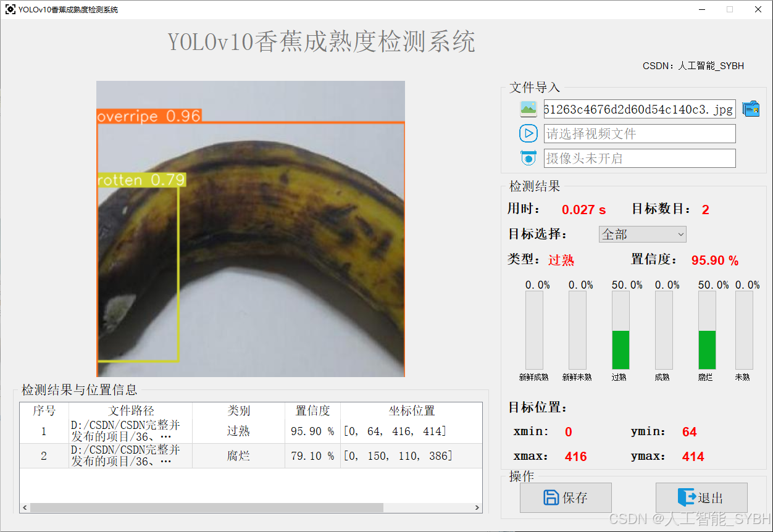The width and height of the screenshot is (773, 532).
Task: Click the scrollbar right arrow
Action: point(477,508)
